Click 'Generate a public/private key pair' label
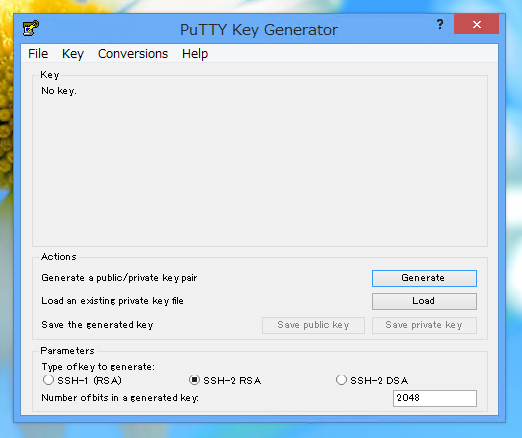 [x=119, y=278]
